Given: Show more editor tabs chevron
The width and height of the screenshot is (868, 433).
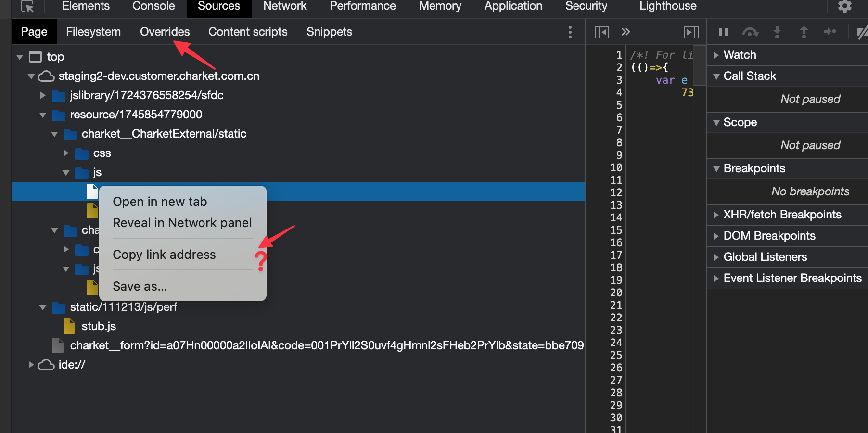Looking at the screenshot, I should [625, 32].
